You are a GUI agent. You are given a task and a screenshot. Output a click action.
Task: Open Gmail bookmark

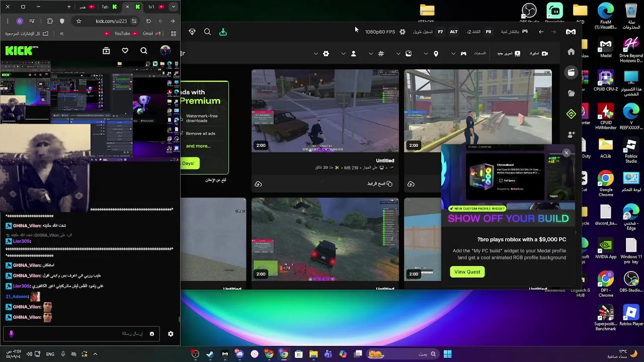click(x=151, y=34)
